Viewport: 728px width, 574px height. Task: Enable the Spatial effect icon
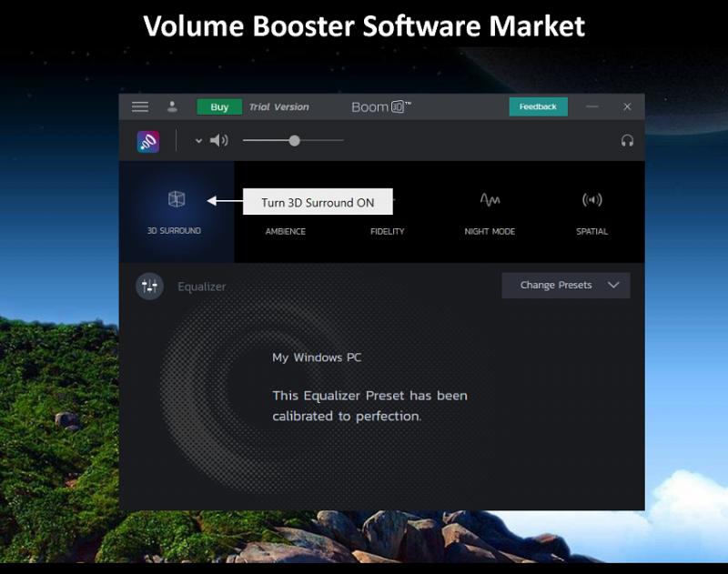point(592,199)
